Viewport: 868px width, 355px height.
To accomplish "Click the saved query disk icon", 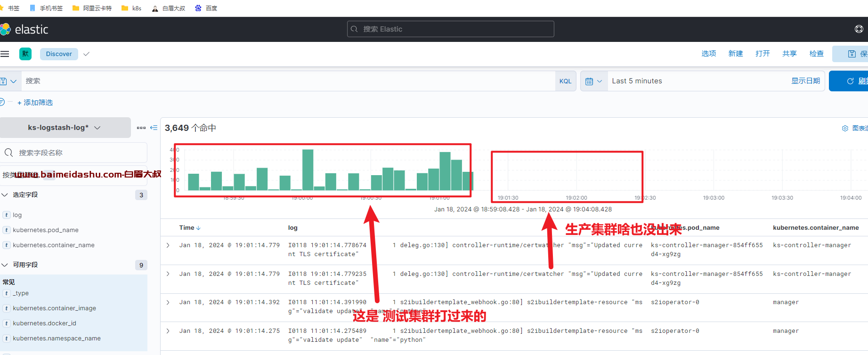I will click(x=3, y=81).
